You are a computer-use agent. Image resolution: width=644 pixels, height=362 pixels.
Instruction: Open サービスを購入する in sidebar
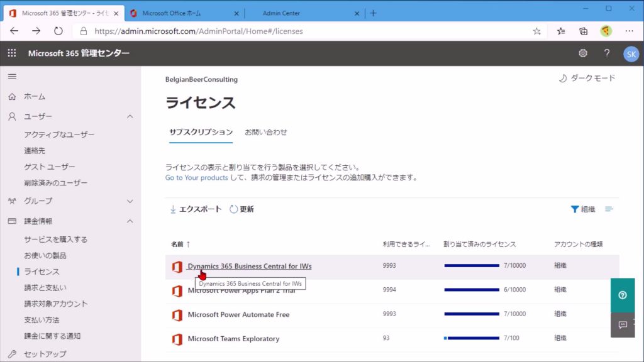[x=55, y=239]
